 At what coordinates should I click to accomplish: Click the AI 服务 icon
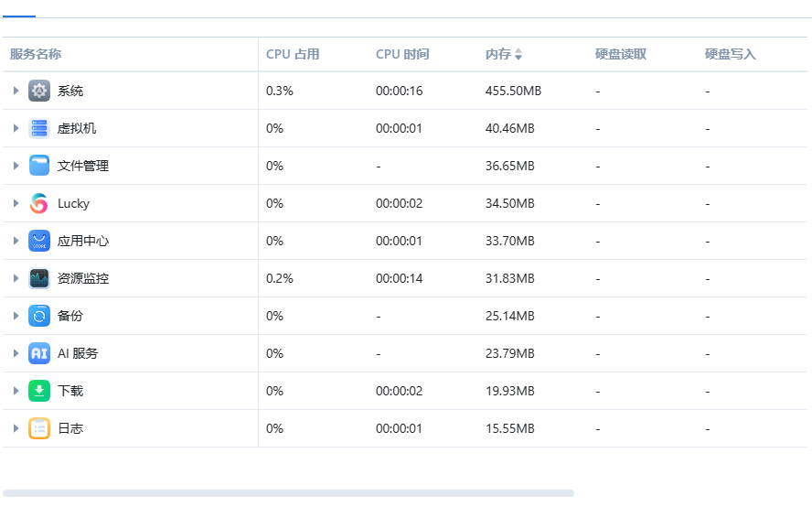[x=39, y=353]
